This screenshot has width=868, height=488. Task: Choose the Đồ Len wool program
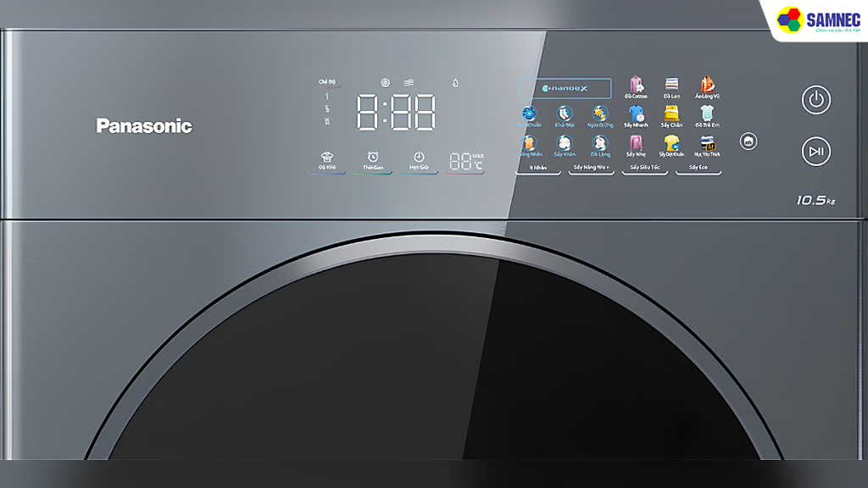tap(671, 87)
